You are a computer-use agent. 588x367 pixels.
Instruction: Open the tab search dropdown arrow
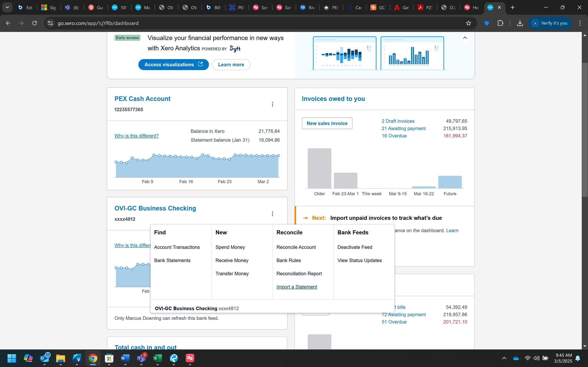tap(7, 7)
